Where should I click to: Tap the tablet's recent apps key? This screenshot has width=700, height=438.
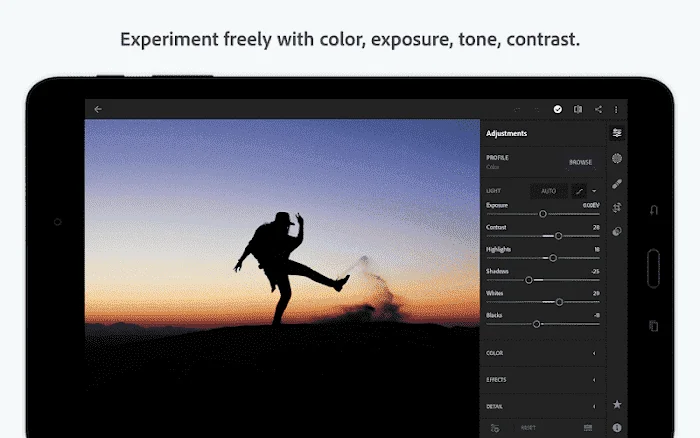654,326
